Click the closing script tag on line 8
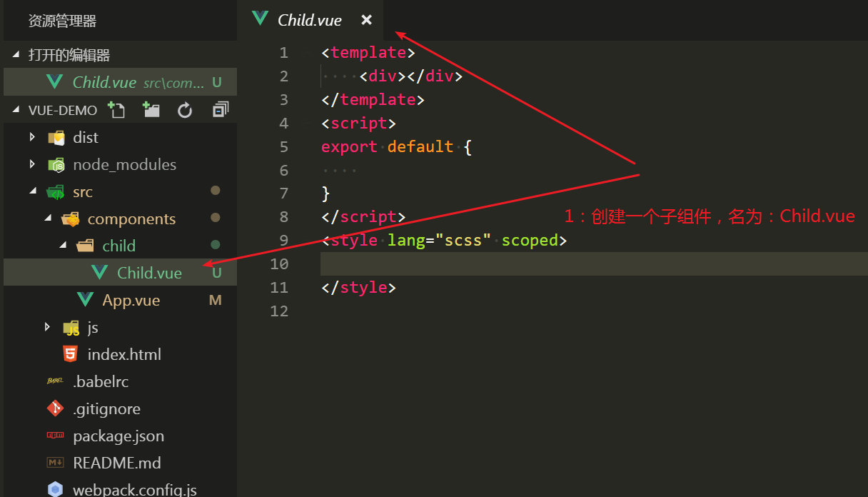Screen dimensions: 868x497 (x=363, y=217)
